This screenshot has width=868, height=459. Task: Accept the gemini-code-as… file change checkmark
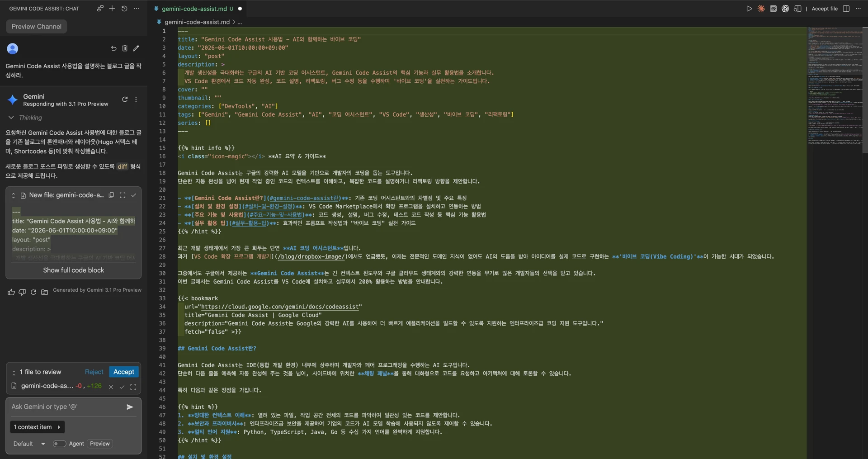(x=122, y=387)
